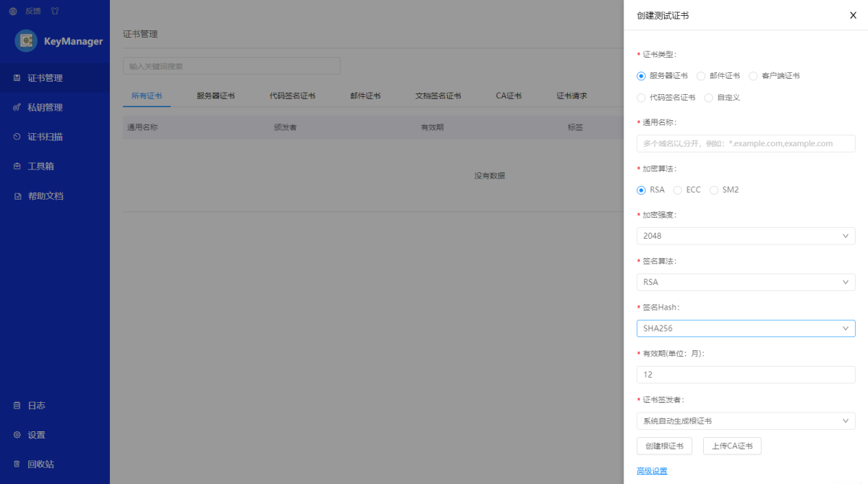Click the 通用名称 domain input field

(745, 143)
